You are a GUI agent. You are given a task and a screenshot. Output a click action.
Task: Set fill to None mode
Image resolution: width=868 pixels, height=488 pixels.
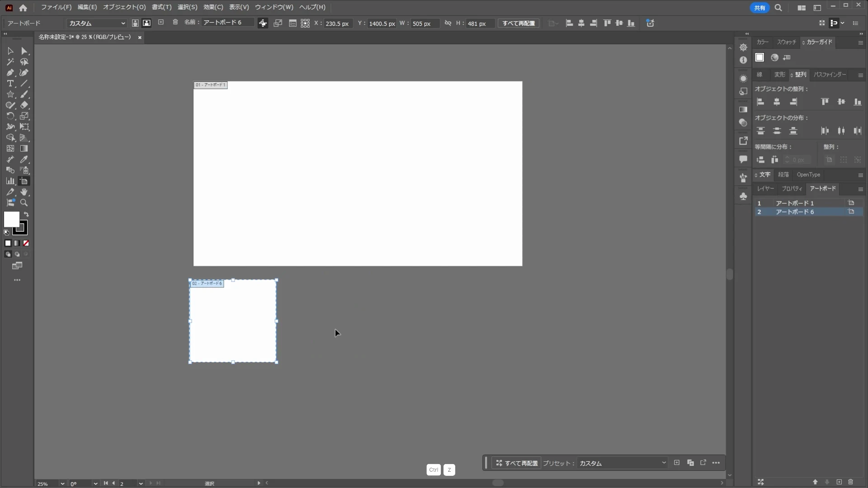[x=26, y=243]
